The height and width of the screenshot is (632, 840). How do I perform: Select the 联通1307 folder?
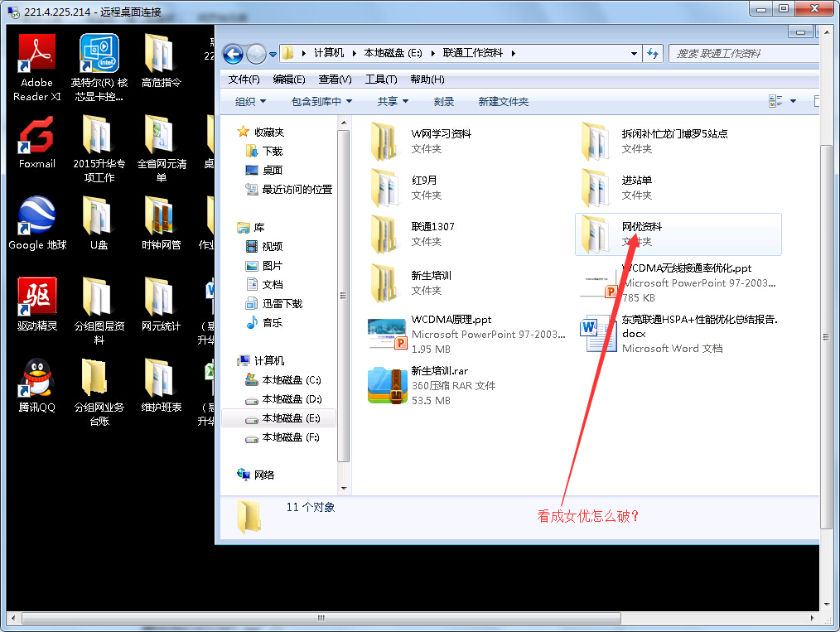pos(413,234)
